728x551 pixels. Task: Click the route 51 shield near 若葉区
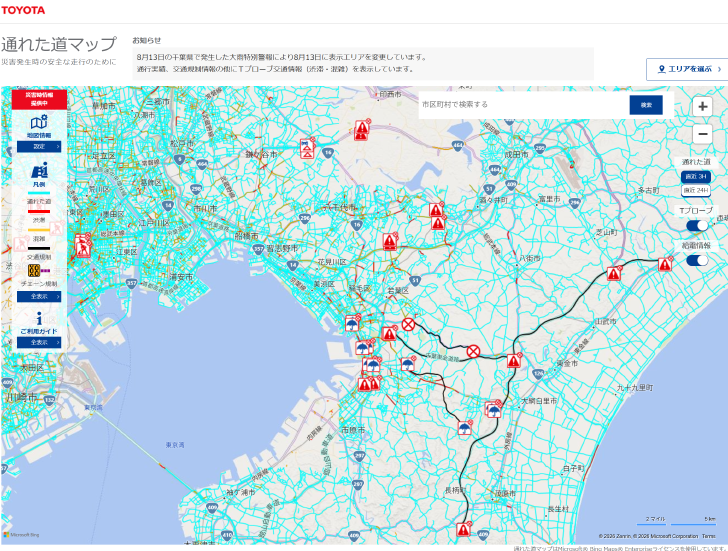(416, 280)
